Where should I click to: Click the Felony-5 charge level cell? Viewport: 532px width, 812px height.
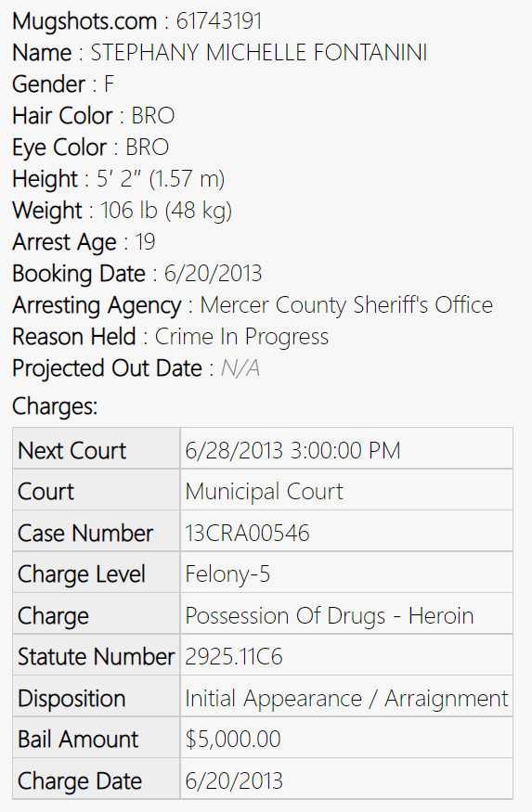(346, 573)
